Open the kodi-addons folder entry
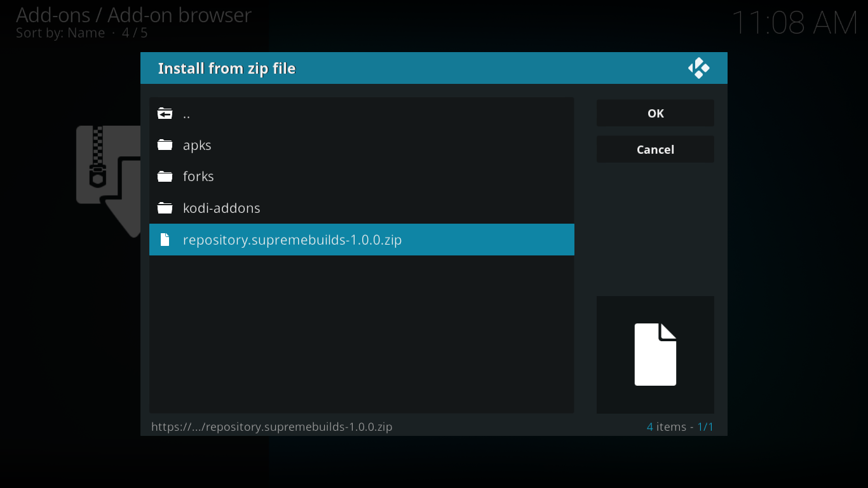This screenshot has width=868, height=488. (x=362, y=208)
